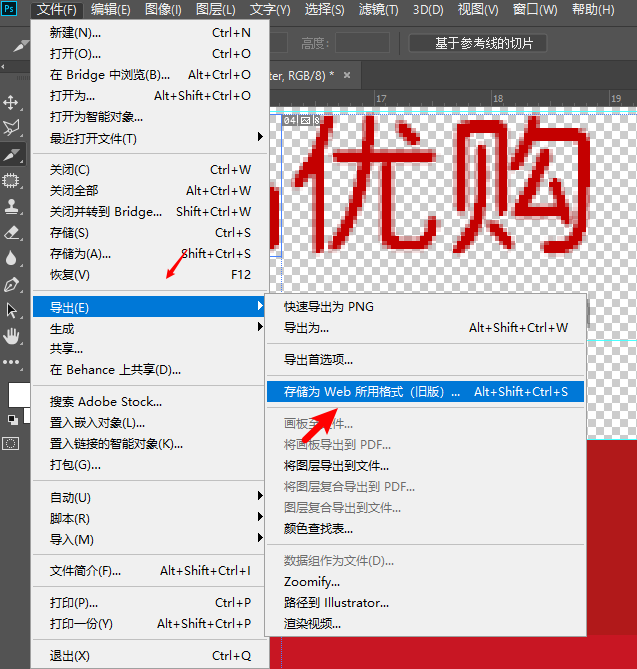This screenshot has width=637, height=669.
Task: Choose 导出为... submenu item
Action: click(425, 328)
